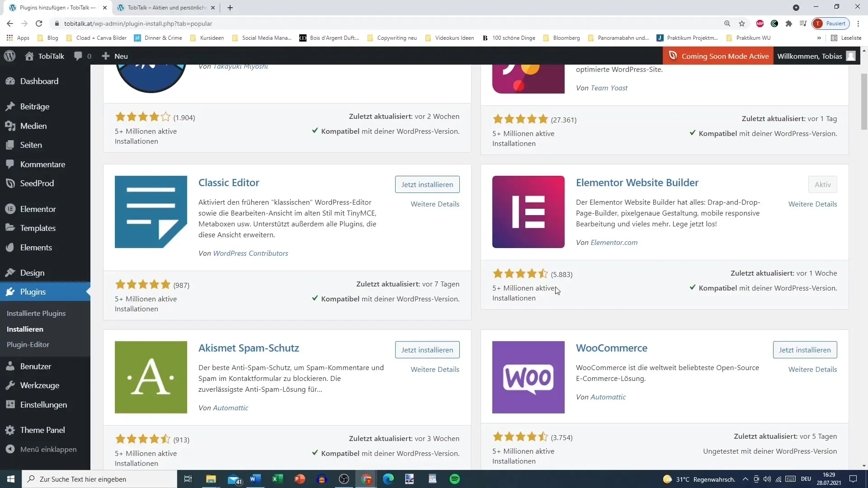This screenshot has height=488, width=868.
Task: Open the Bloomberg bookmark folder
Action: (x=561, y=38)
